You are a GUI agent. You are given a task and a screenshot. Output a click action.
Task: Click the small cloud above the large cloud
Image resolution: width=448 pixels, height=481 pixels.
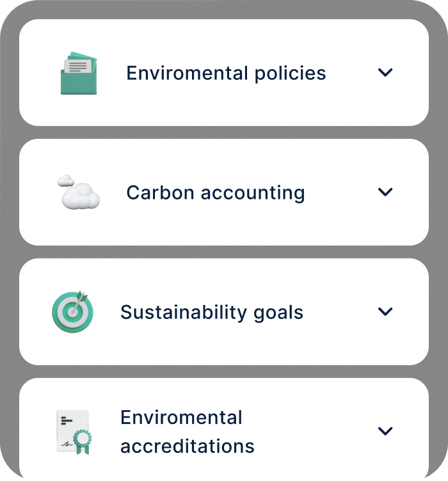point(66,180)
